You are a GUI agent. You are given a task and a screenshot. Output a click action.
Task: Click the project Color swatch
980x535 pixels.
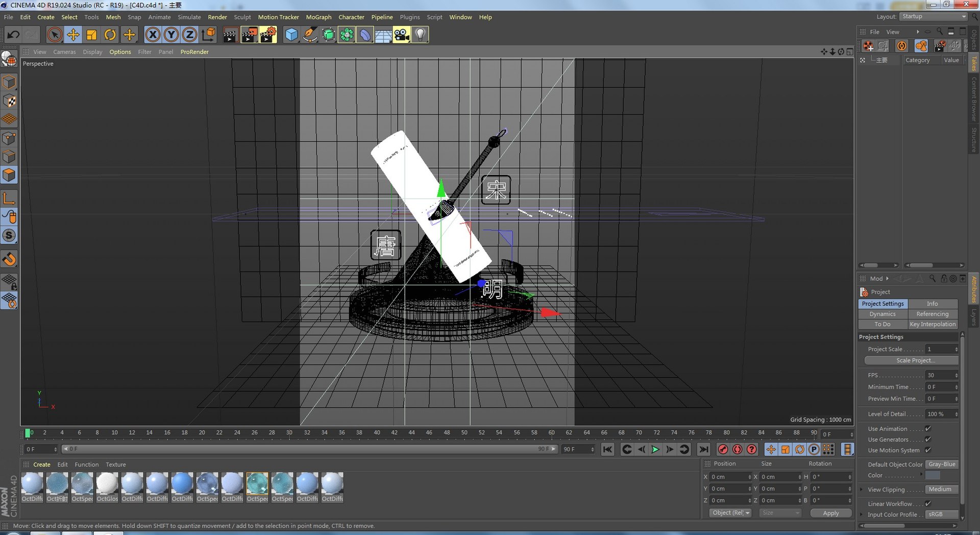933,475
